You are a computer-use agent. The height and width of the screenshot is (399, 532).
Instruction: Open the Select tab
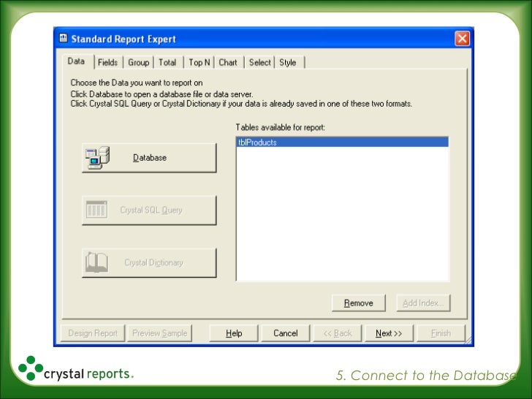click(259, 62)
